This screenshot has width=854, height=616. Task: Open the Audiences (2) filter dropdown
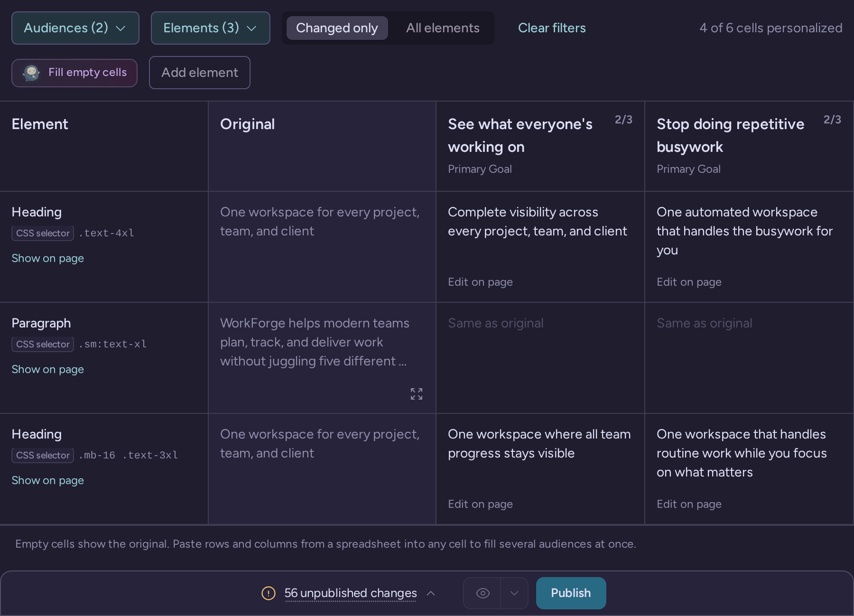(75, 28)
